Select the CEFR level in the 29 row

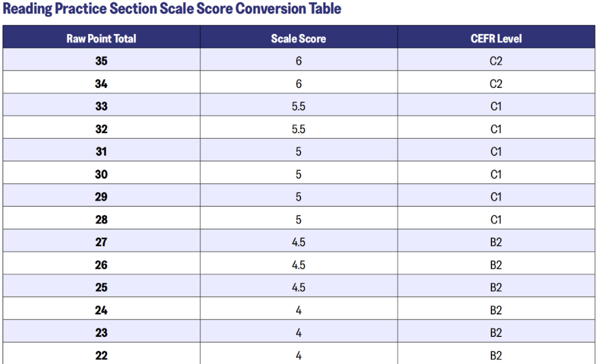tap(496, 196)
